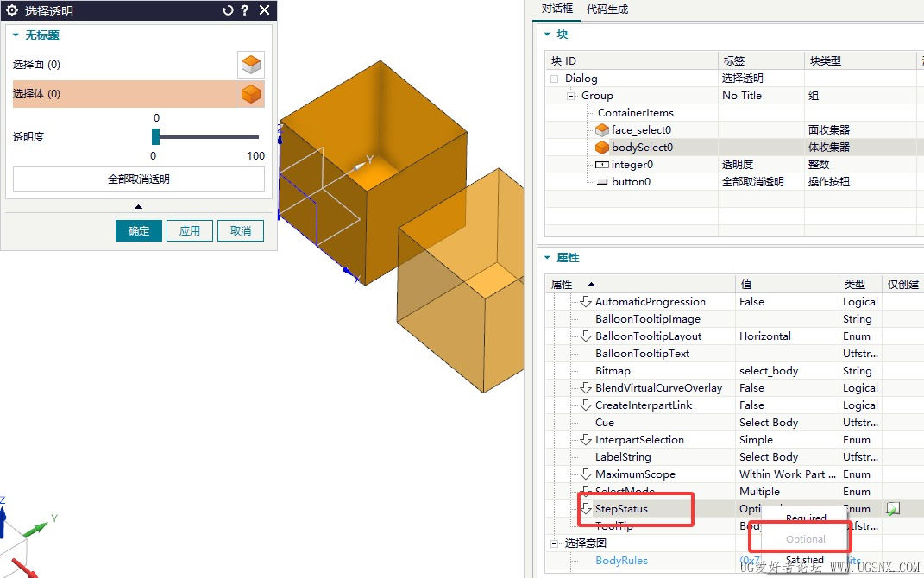This screenshot has width=924, height=578.
Task: Click the BalloonTooltipLayout property arrow icon
Action: (x=585, y=336)
